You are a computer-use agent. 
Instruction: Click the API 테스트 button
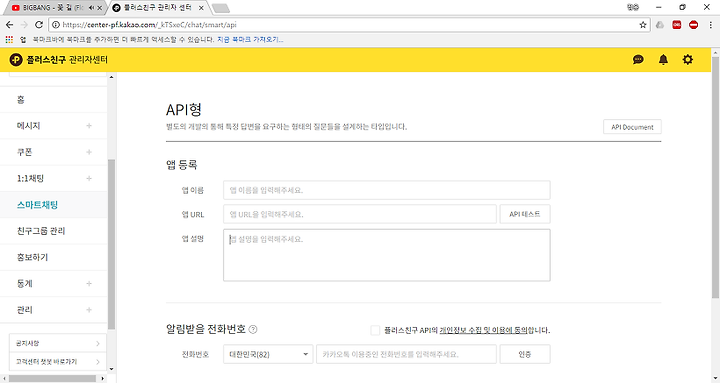click(525, 214)
